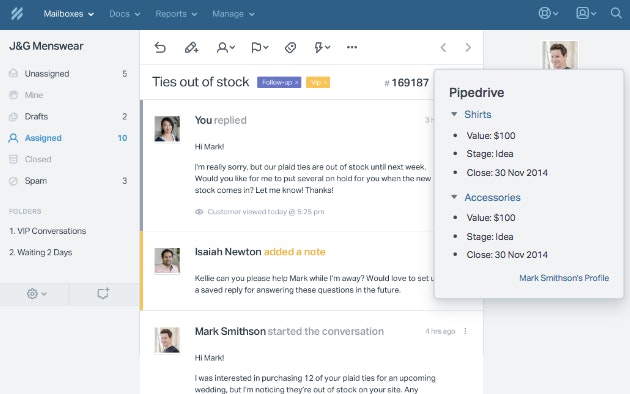Open the Unassigned folder
630x394 pixels.
pos(68,73)
